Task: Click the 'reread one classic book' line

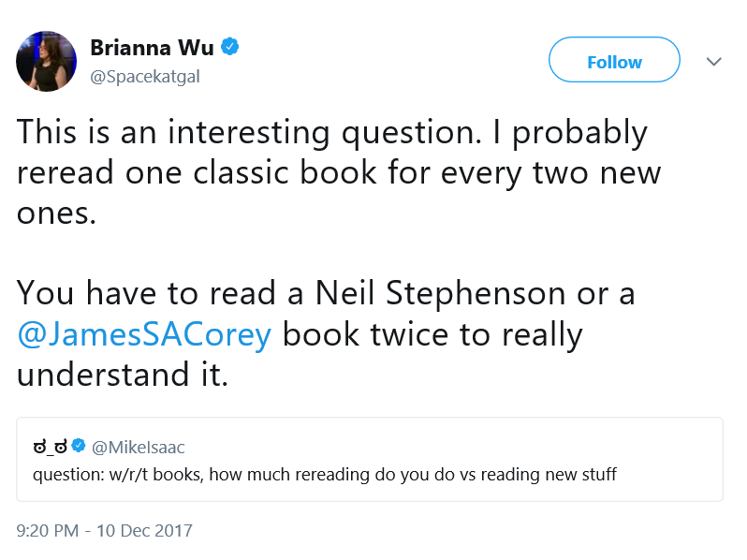Action: [197, 172]
